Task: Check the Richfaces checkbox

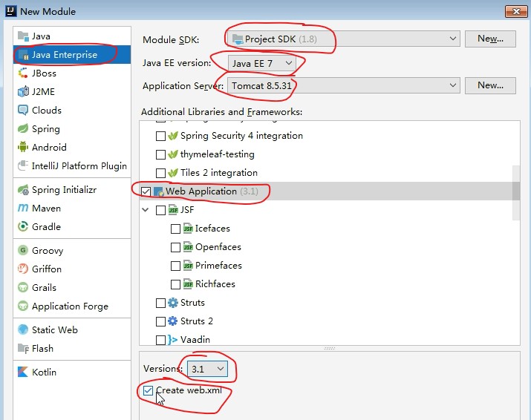Action: tap(175, 284)
